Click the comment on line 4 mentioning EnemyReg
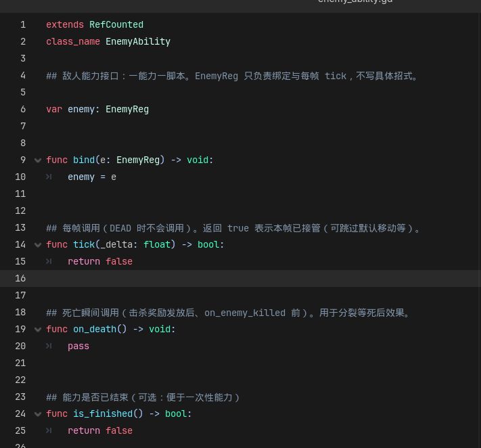 point(232,76)
